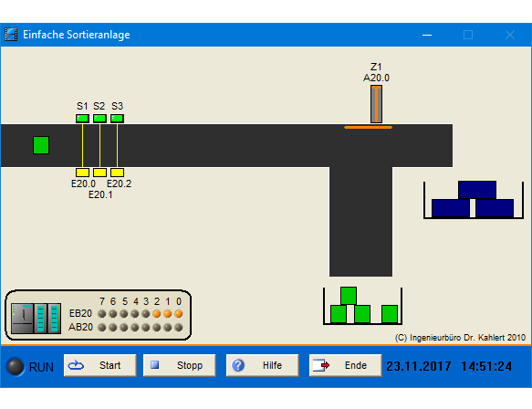Screen dimensions: 532x409
Task: Toggle EB20 input bit 2 LED
Action: coord(157,314)
